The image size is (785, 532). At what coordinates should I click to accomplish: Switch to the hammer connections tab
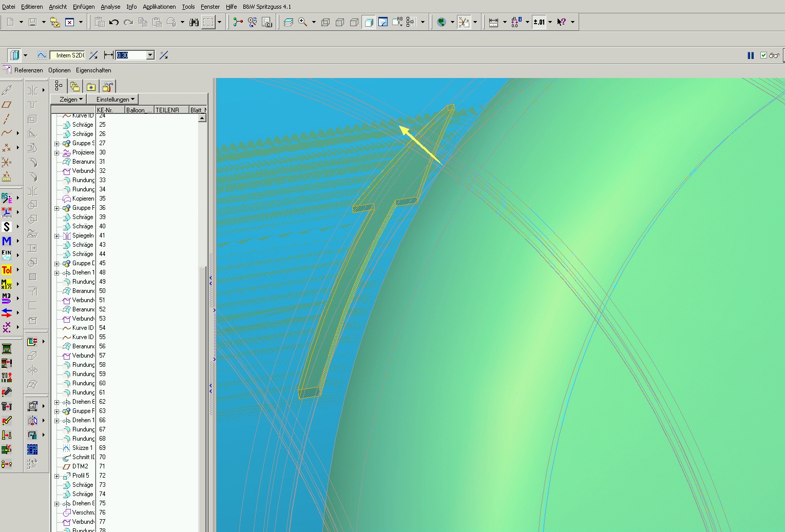pyautogui.click(x=107, y=87)
